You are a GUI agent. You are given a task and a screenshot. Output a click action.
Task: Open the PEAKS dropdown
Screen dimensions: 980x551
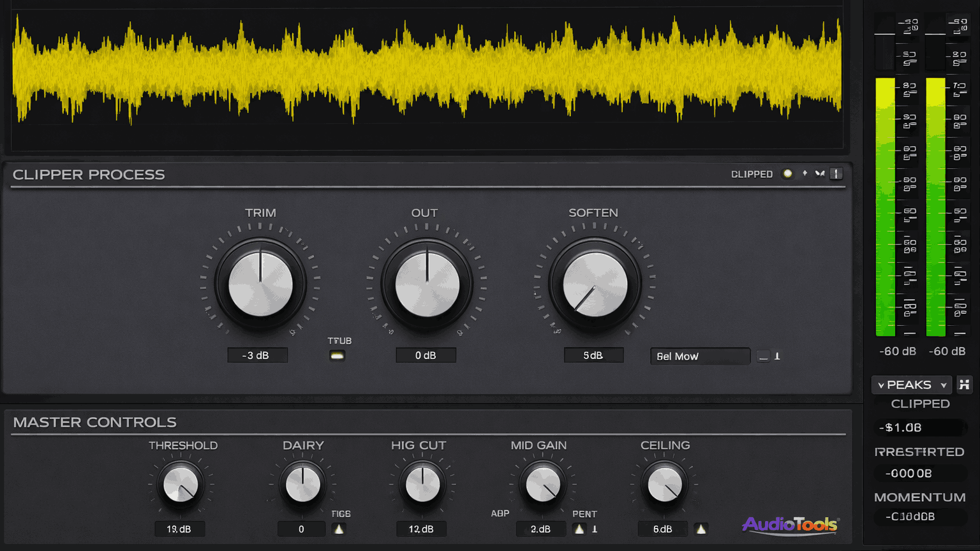[x=911, y=385]
